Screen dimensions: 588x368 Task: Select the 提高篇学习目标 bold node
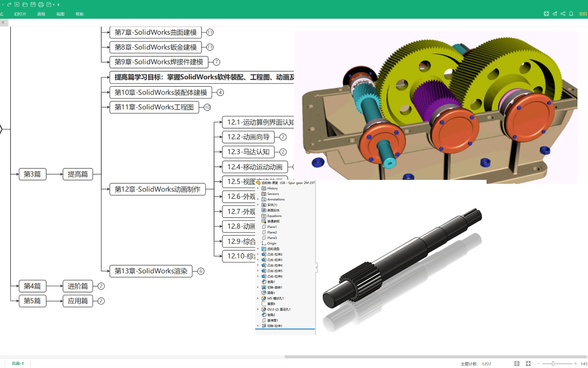click(x=202, y=77)
